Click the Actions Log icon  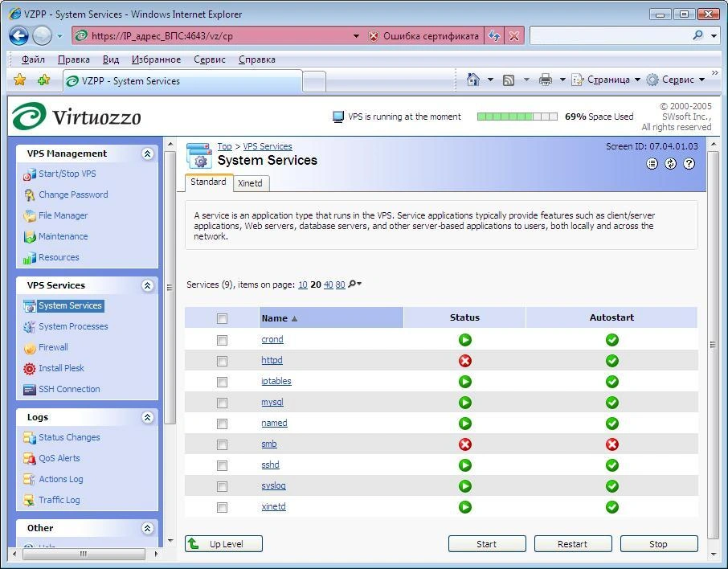point(29,479)
